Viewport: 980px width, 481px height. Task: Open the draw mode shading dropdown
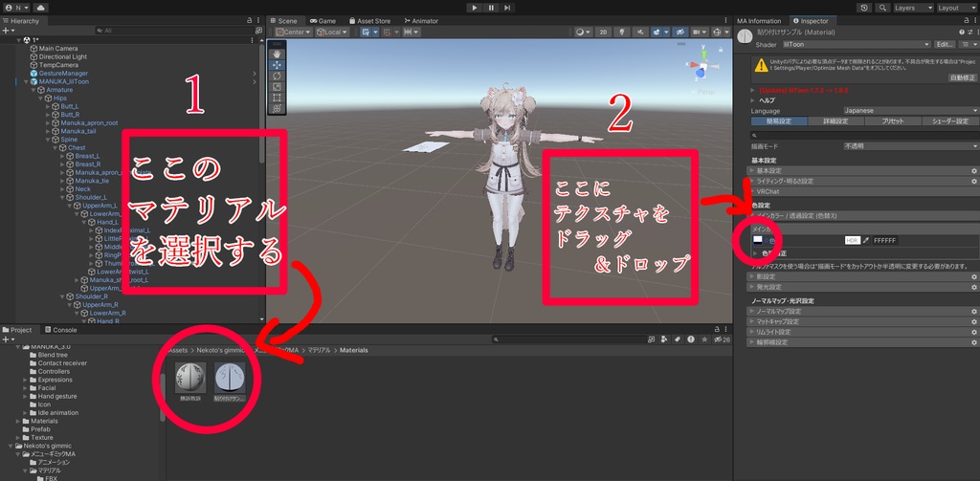pyautogui.click(x=583, y=32)
